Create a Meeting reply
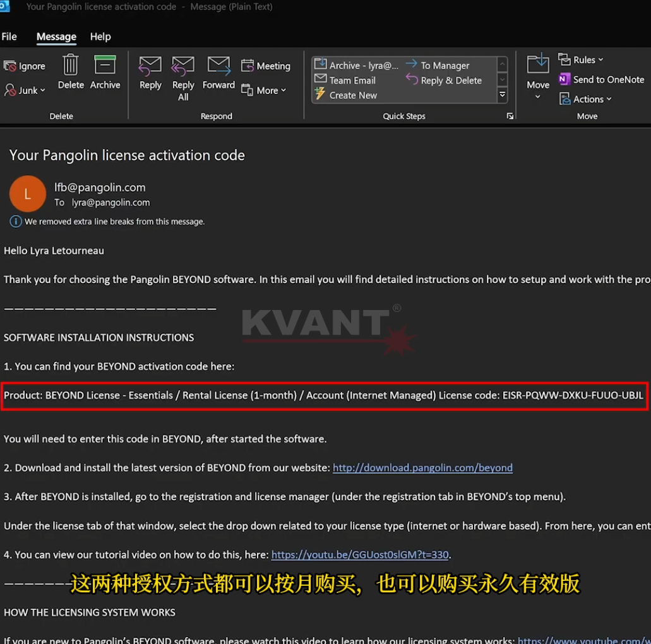The image size is (651, 644). [x=266, y=66]
